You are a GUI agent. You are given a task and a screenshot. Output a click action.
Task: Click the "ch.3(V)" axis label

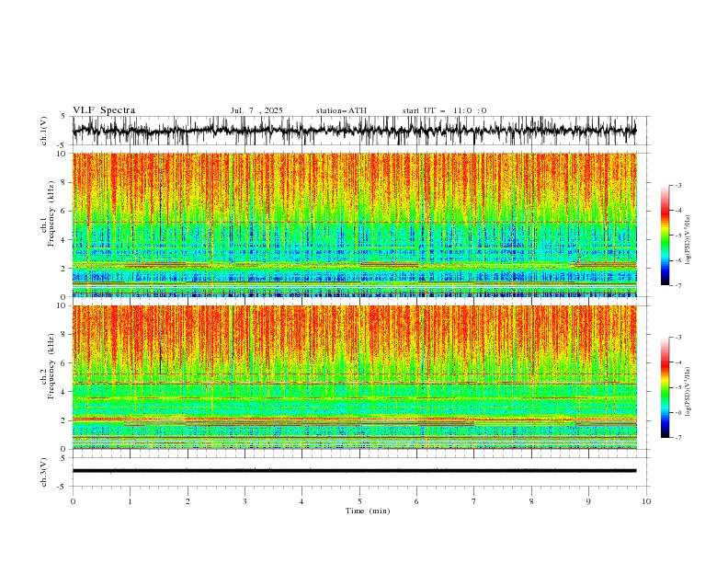coord(44,472)
